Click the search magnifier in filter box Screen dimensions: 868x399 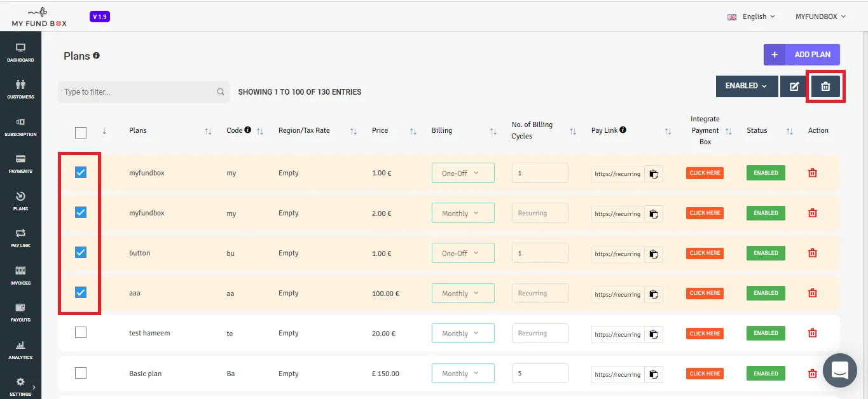click(221, 91)
